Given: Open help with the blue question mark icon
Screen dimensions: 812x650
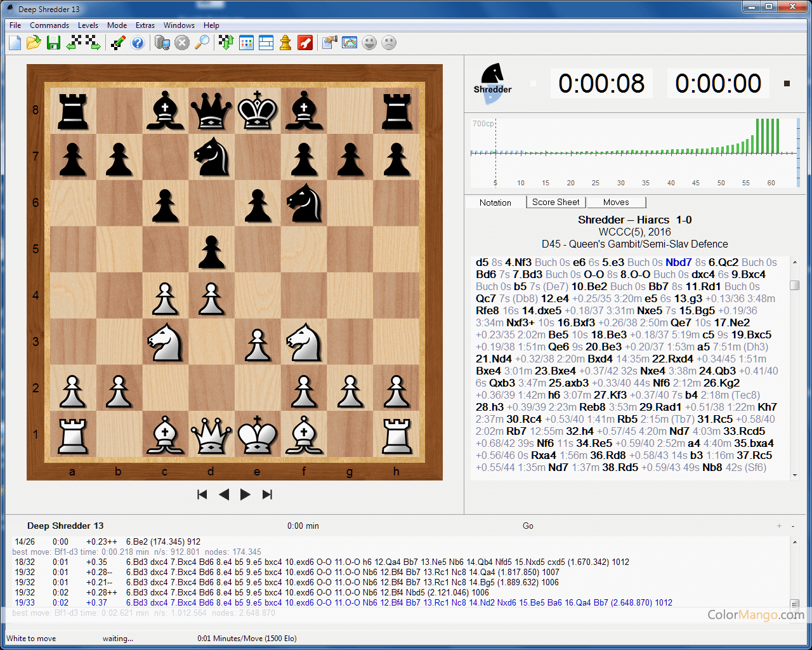Looking at the screenshot, I should [x=138, y=43].
